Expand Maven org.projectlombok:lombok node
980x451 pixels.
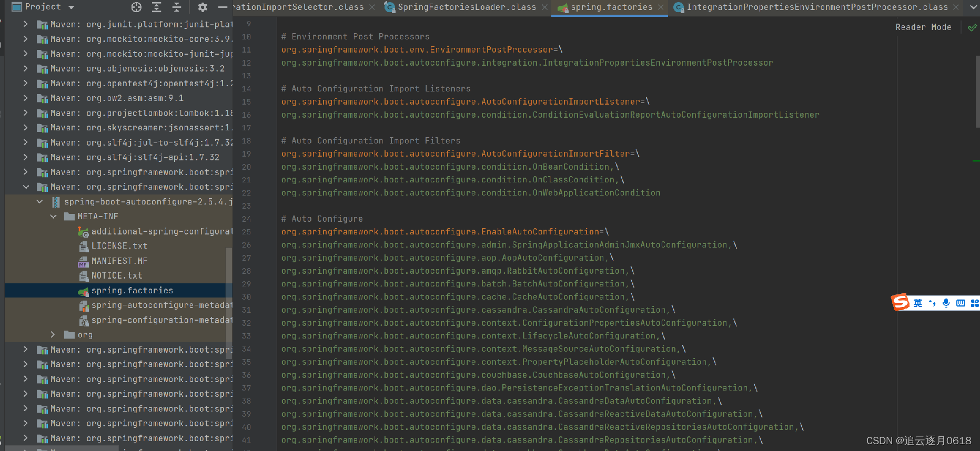tap(26, 112)
